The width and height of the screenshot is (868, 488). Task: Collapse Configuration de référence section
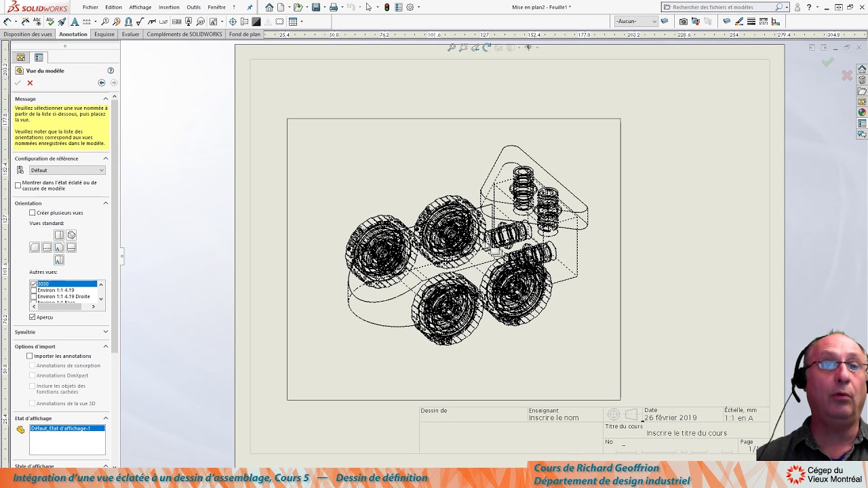click(105, 159)
